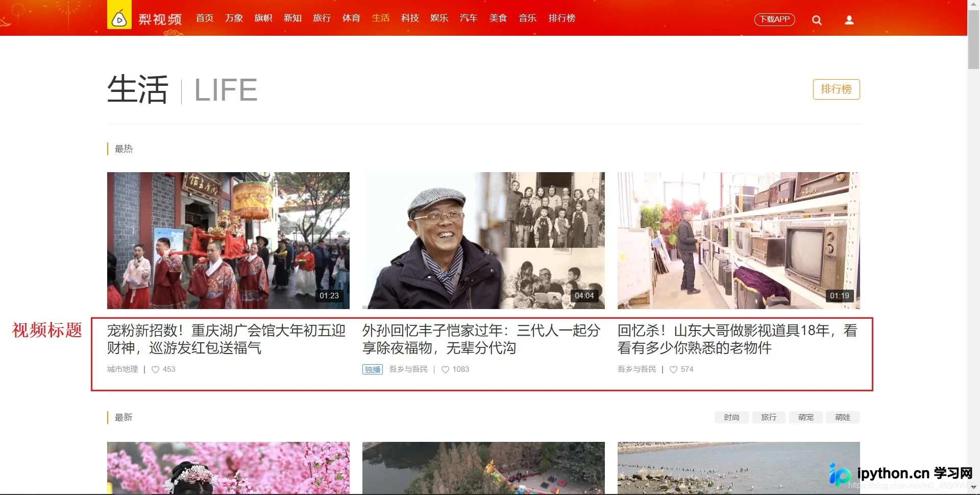Click heart icon showing 574 likes

click(x=673, y=369)
